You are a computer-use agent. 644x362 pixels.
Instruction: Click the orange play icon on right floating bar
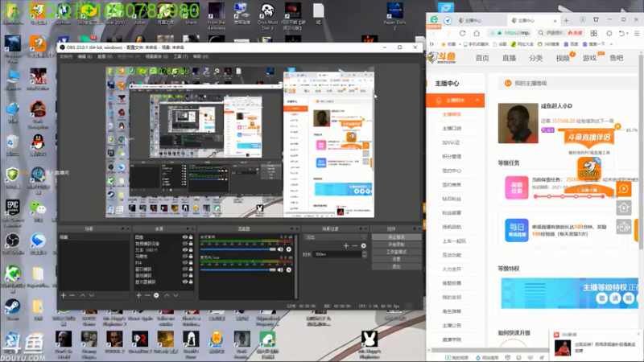point(623,189)
